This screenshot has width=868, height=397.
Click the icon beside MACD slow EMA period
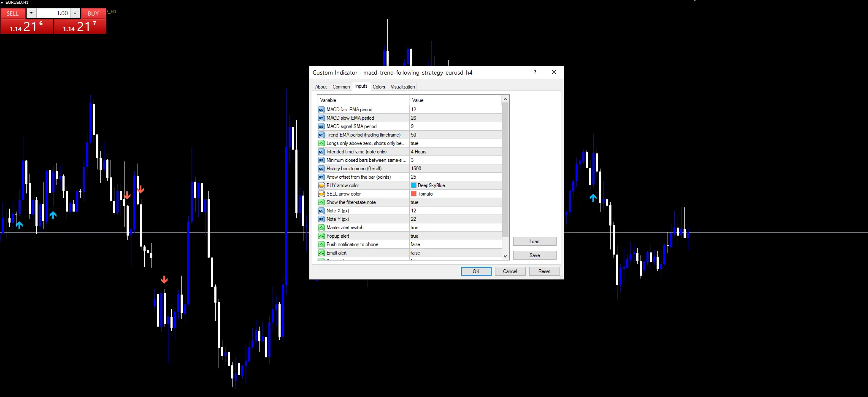322,118
